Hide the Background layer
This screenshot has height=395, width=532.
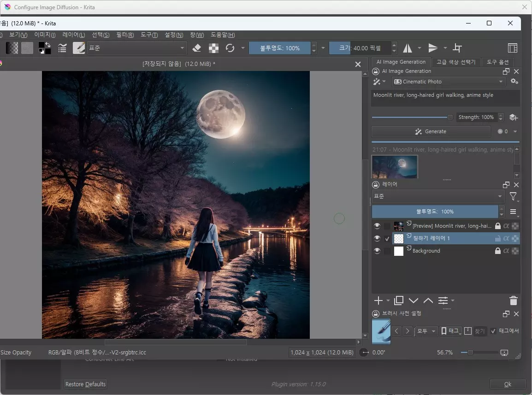pos(377,250)
